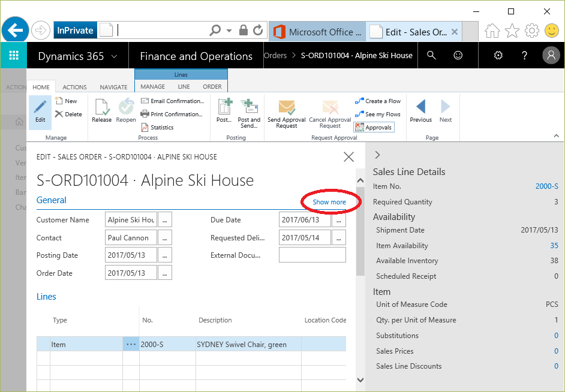Open Contact lookup ellipsis button

[165, 237]
